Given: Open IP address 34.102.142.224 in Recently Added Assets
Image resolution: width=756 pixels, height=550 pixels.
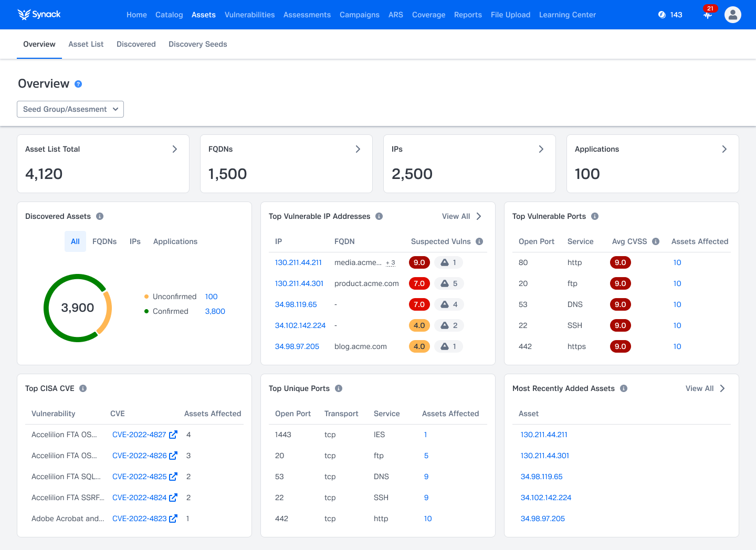Looking at the screenshot, I should [x=545, y=498].
